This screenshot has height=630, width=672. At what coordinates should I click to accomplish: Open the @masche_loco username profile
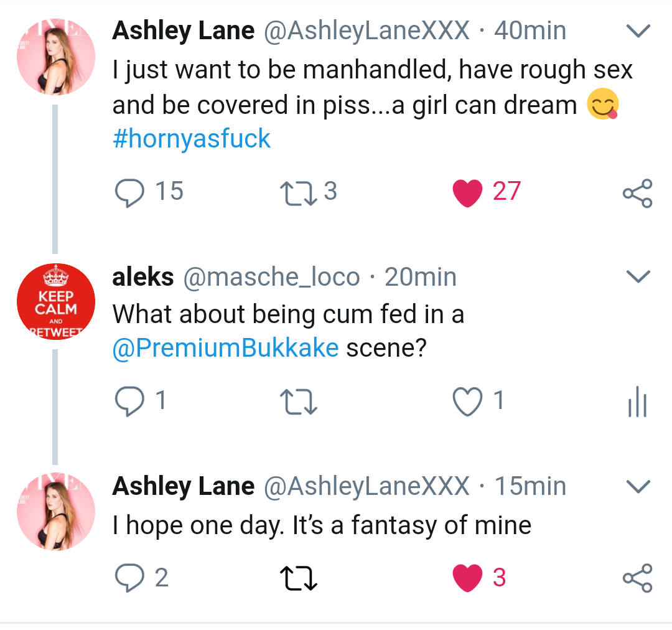point(271,278)
